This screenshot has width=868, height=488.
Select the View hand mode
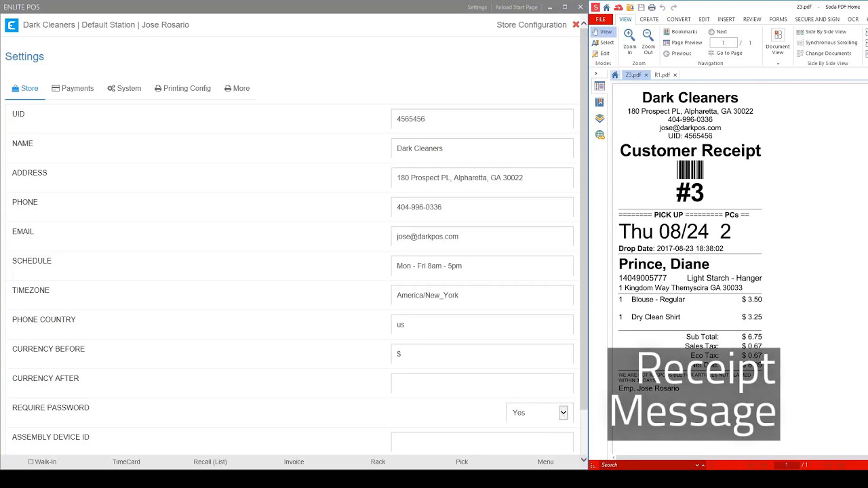(601, 32)
